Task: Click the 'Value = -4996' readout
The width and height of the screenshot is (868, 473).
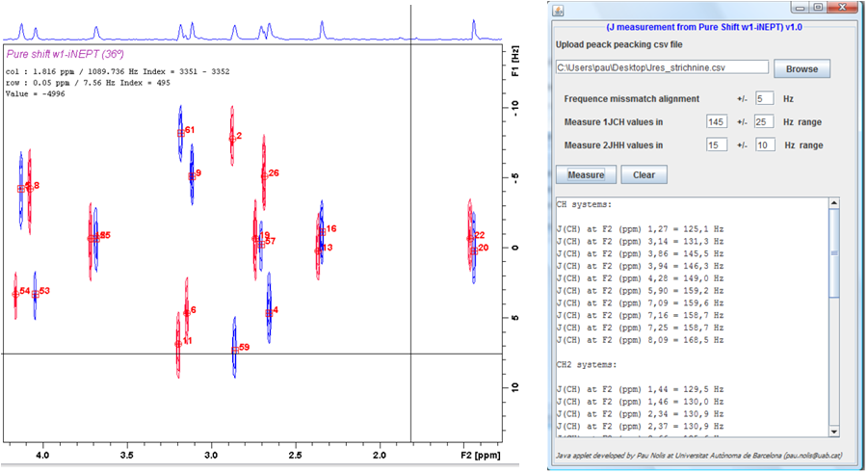Action: 35,93
